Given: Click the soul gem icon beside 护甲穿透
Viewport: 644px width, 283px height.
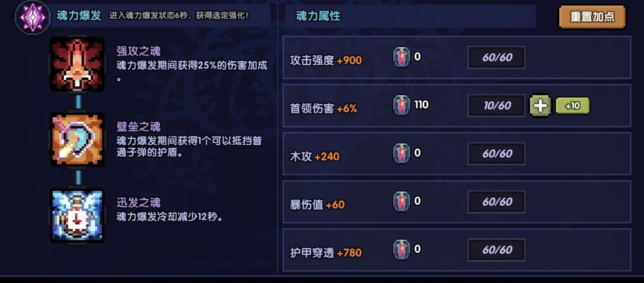Looking at the screenshot, I should pos(401,250).
